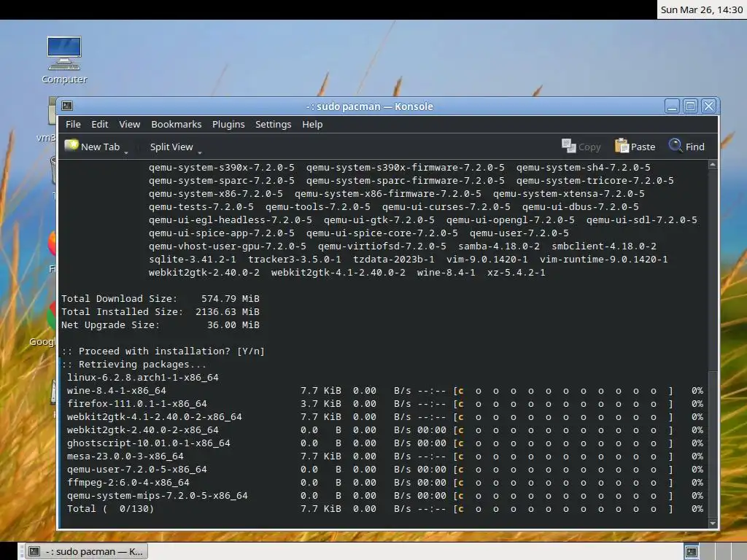Click the linux-6.2.8.arch1-1-x86_64 line
747x560 pixels.
(x=143, y=377)
